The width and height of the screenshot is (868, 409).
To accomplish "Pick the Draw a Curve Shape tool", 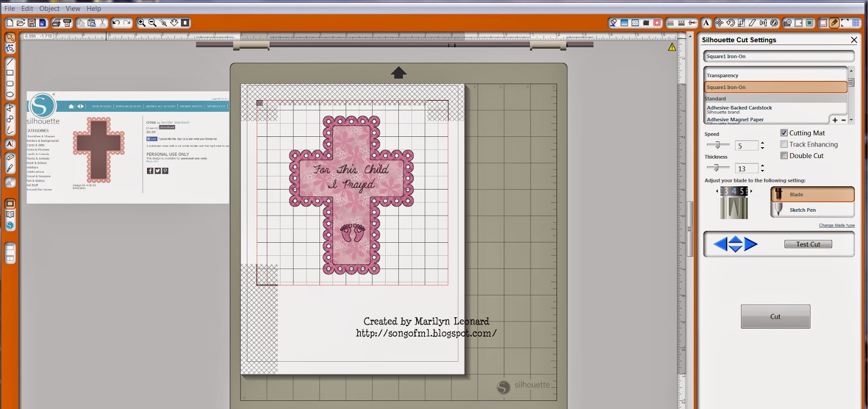I will click(10, 119).
